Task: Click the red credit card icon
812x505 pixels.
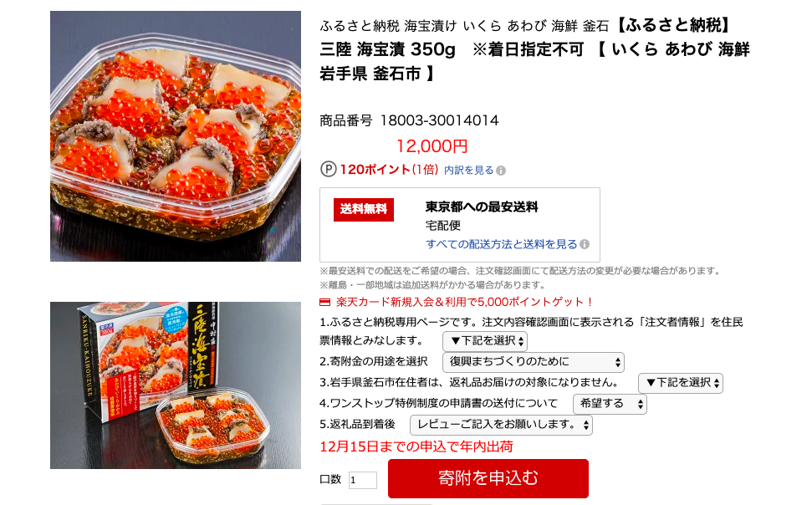Action: (x=324, y=302)
